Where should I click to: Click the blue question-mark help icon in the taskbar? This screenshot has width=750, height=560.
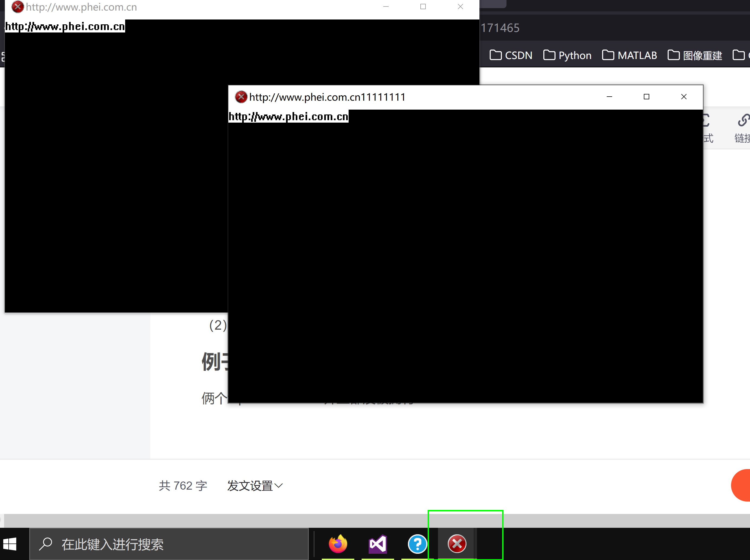417,544
